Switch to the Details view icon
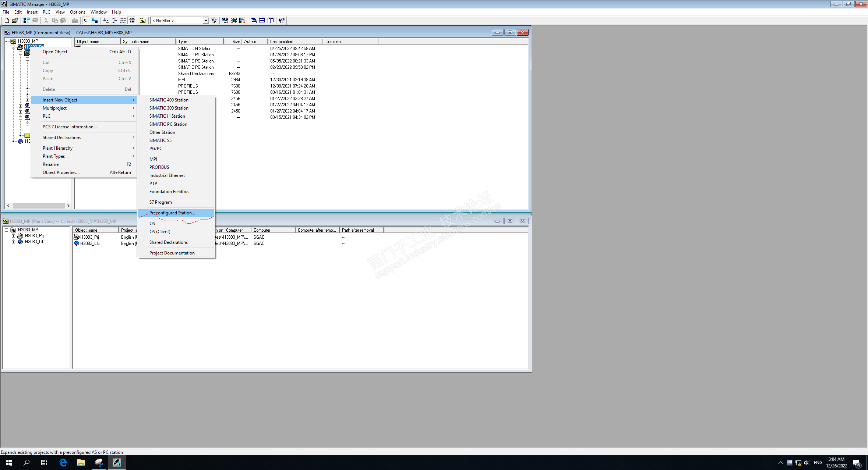This screenshot has height=470, width=868. coord(132,21)
